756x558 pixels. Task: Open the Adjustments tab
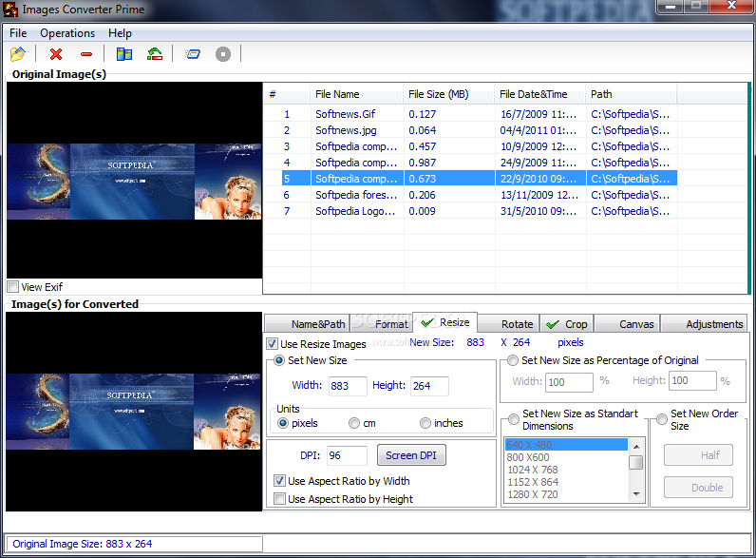pyautogui.click(x=703, y=324)
